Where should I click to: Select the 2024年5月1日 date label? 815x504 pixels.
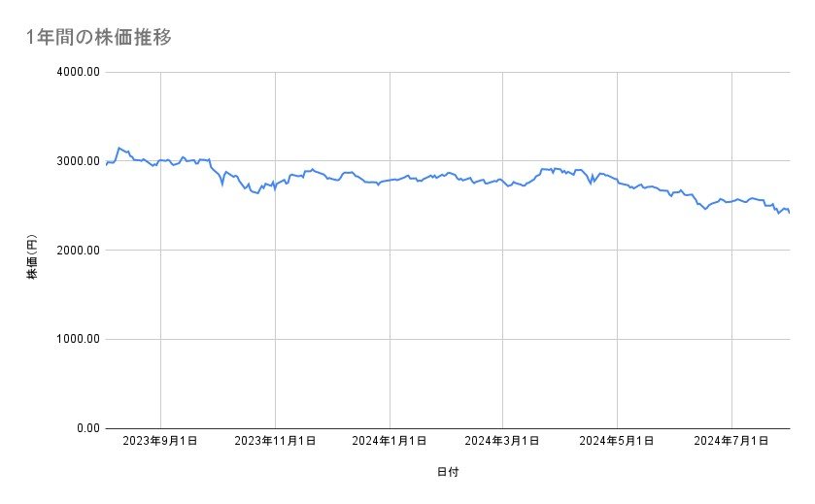[618, 442]
